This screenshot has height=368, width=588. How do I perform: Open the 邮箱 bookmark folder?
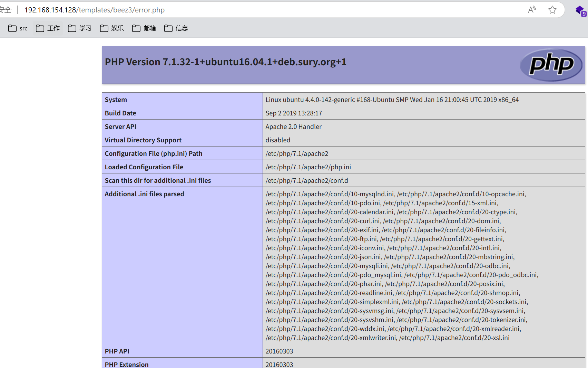pyautogui.click(x=144, y=28)
